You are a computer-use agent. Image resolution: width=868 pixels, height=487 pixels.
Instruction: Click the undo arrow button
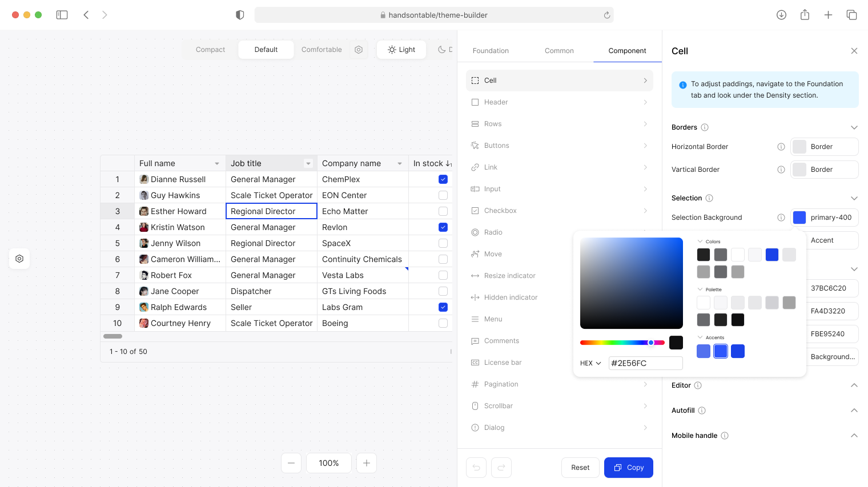point(476,468)
